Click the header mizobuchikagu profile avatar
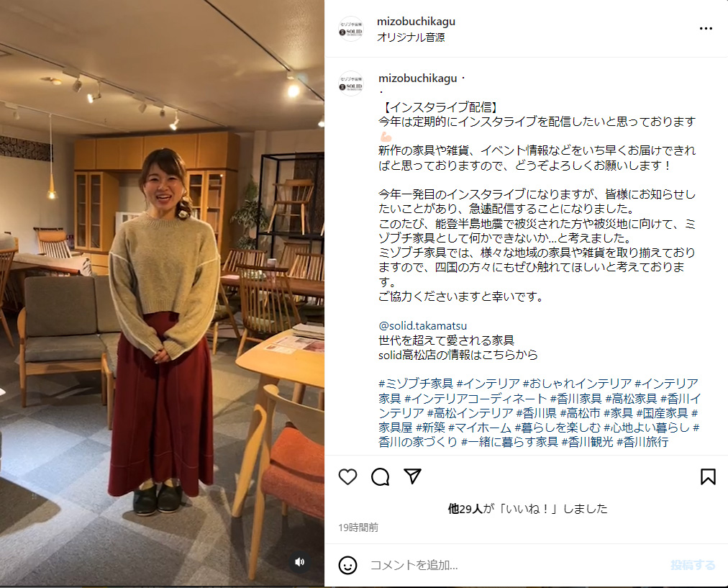The height and width of the screenshot is (588, 728). tap(351, 29)
